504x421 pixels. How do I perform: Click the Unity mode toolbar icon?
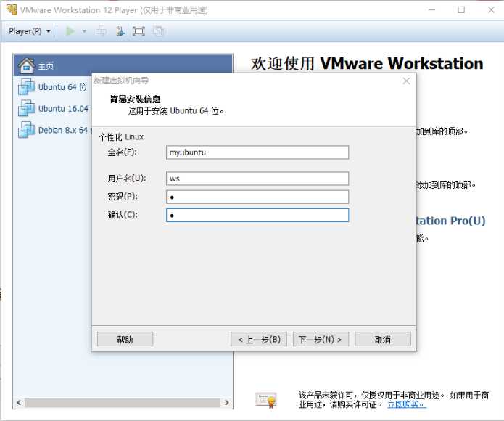(x=159, y=31)
